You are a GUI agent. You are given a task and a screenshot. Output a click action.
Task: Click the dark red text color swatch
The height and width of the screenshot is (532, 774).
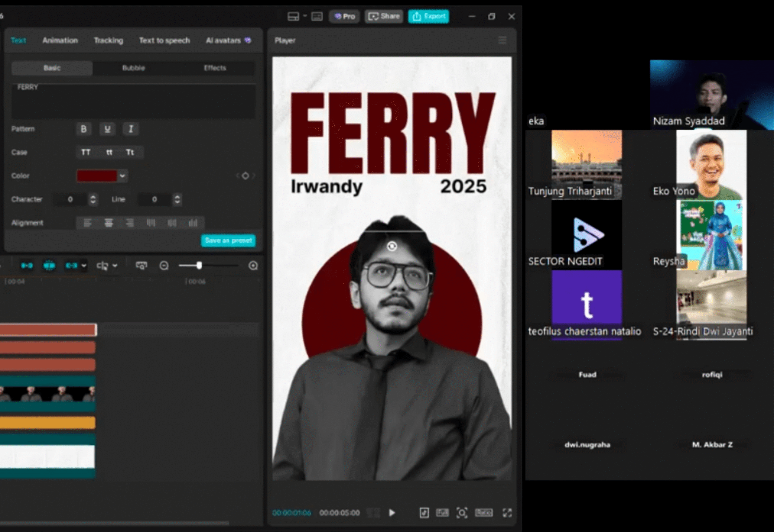coord(97,176)
